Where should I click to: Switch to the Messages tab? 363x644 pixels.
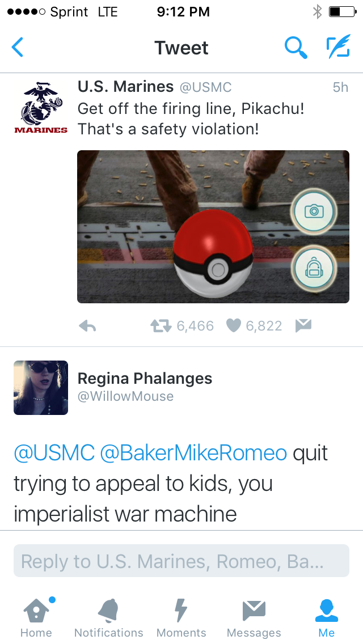(x=254, y=618)
